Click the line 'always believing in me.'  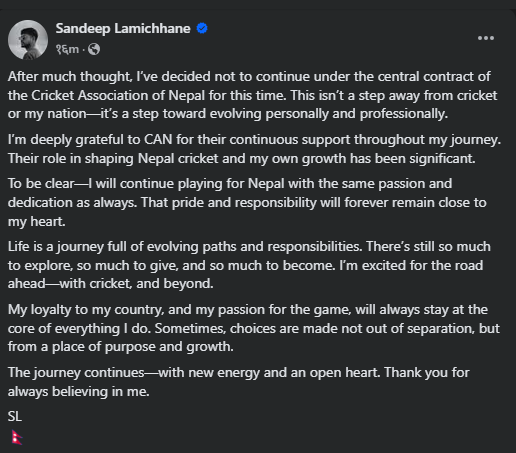coord(79,391)
